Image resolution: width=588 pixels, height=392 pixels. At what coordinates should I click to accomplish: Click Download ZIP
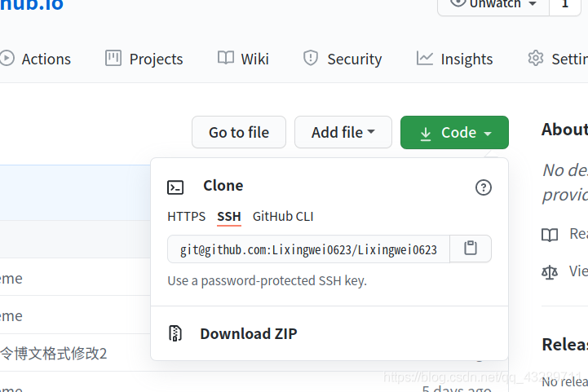(x=248, y=333)
